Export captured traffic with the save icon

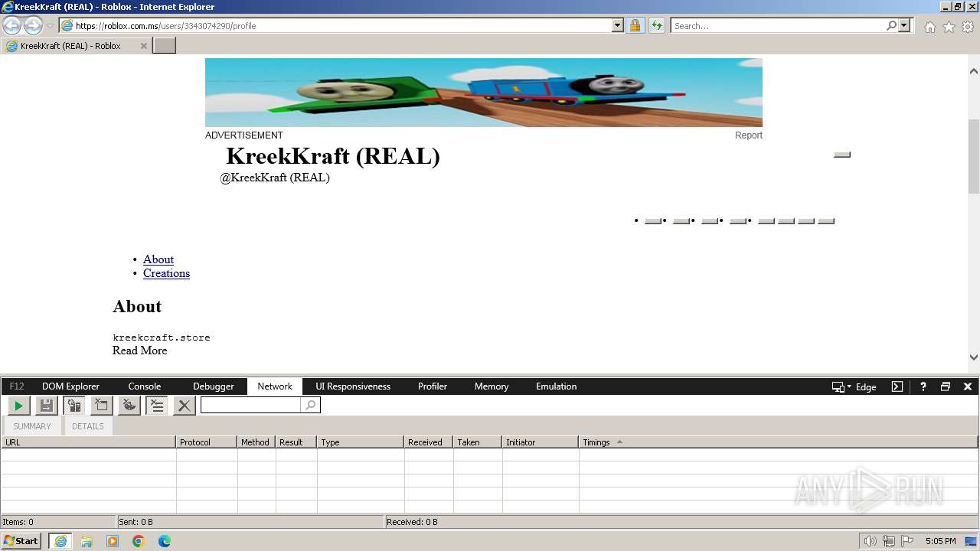point(47,406)
